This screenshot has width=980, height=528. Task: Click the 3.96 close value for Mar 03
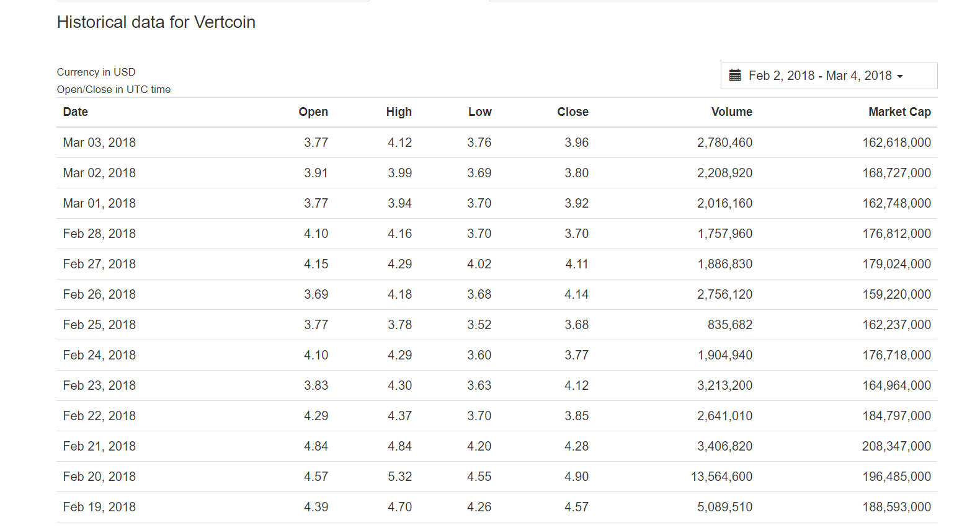click(576, 143)
